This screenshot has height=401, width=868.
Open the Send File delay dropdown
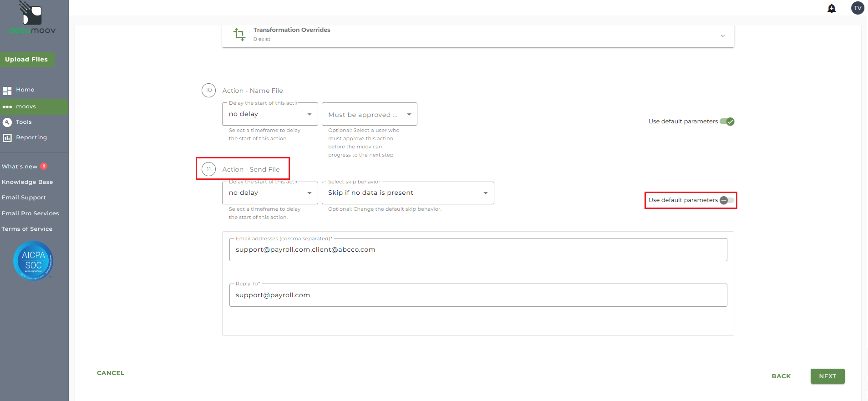(x=270, y=193)
